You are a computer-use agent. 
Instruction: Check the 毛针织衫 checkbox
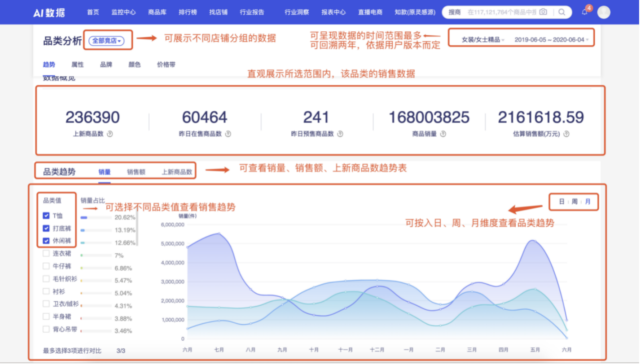coord(46,278)
